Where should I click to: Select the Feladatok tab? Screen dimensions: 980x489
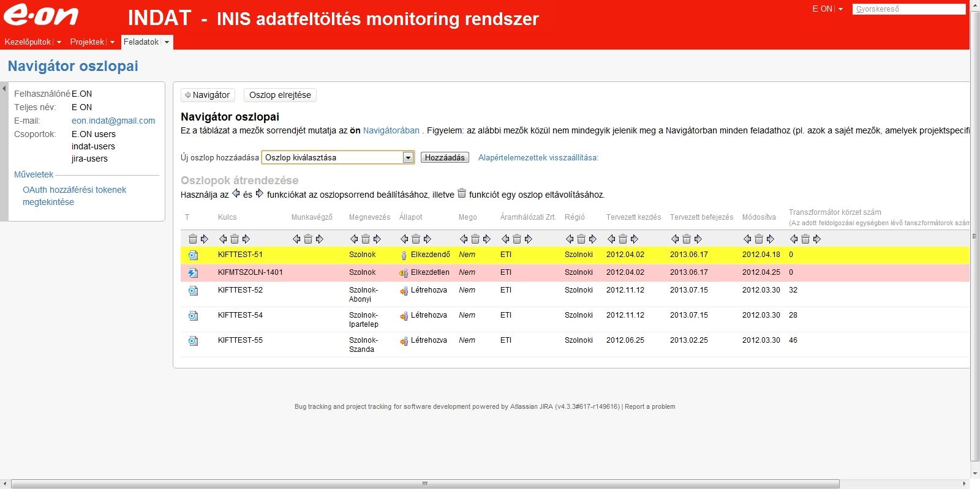(141, 42)
